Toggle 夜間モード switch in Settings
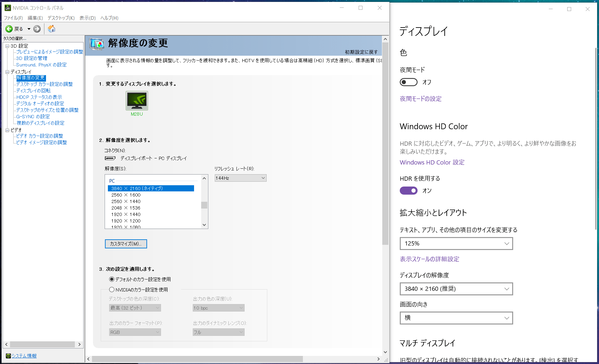Screen dimensions: 599x364 click(409, 82)
